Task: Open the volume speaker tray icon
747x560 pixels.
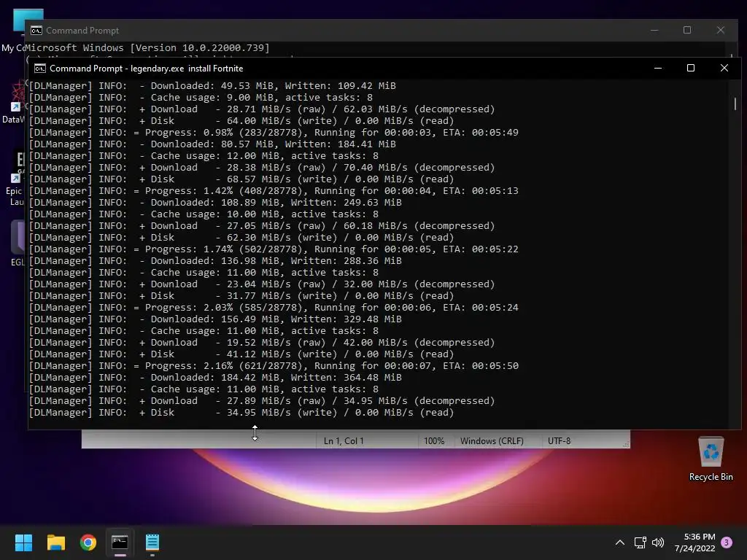Action: point(658,542)
